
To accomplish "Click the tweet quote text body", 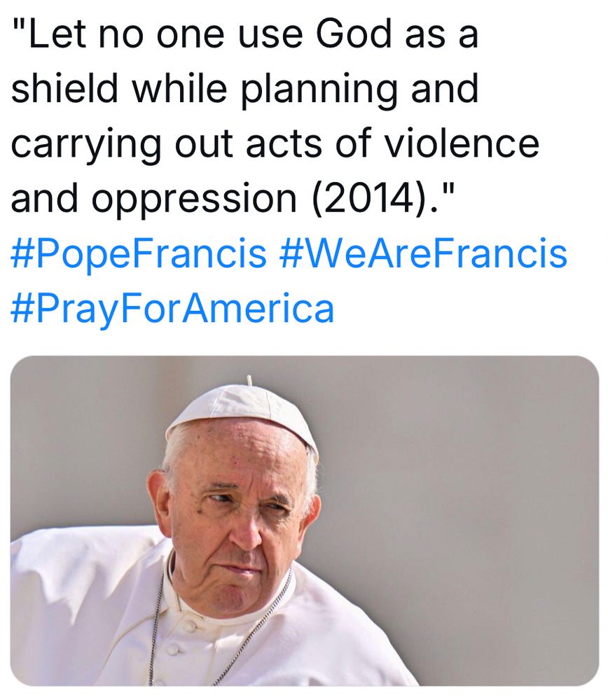I will pyautogui.click(x=275, y=115).
